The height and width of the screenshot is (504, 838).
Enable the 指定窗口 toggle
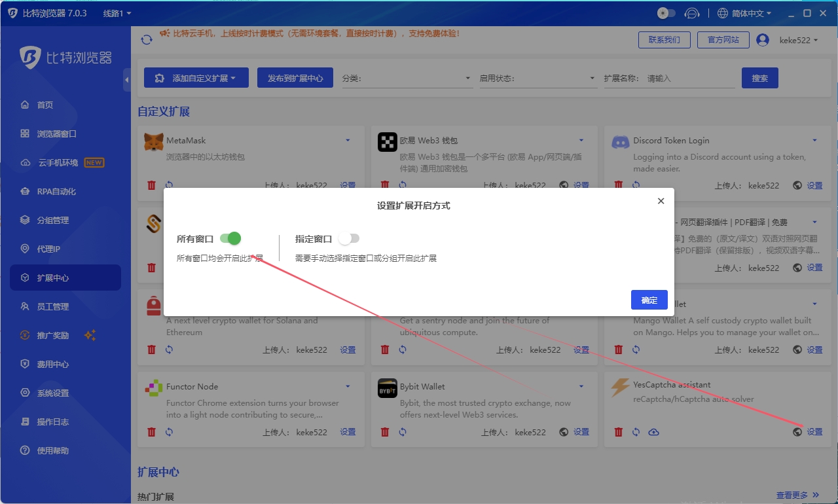349,239
